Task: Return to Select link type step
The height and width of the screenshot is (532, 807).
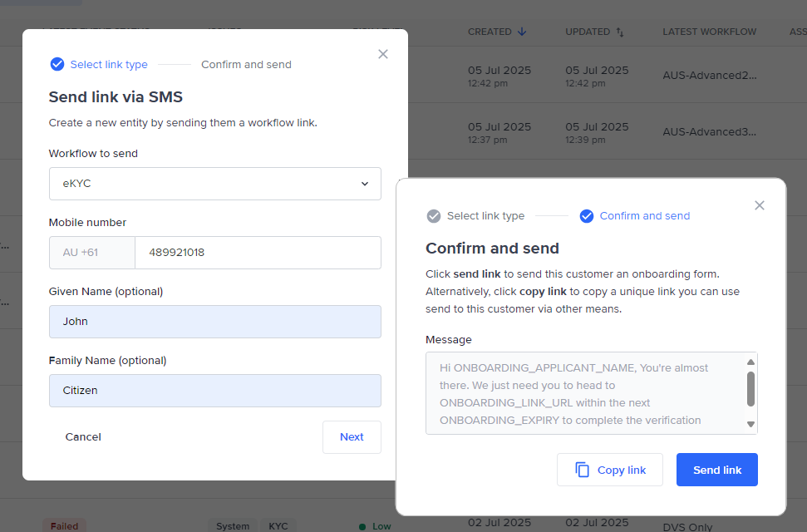Action: click(485, 216)
